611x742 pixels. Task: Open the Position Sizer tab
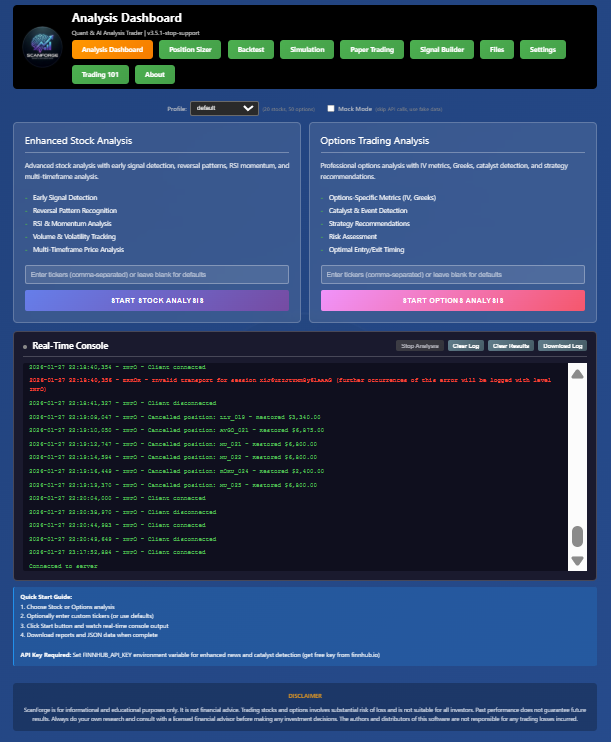[x=190, y=50]
